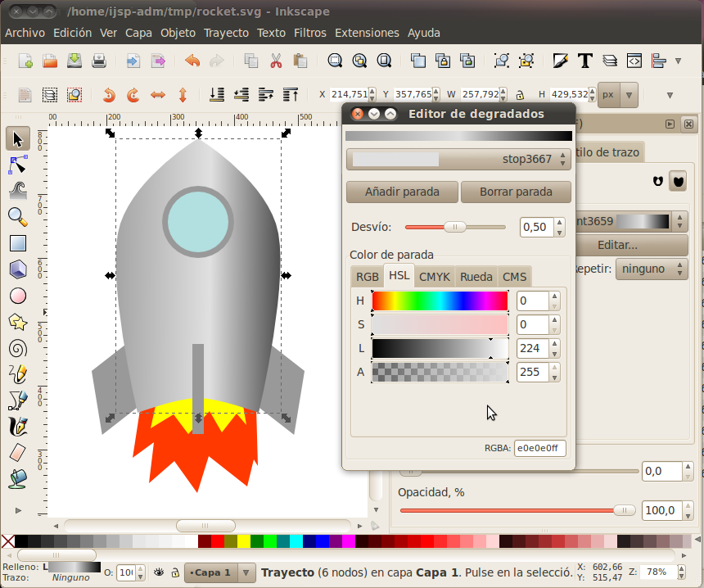Select the arrow Selector tool
Screen dimensions: 704x588
[18, 138]
